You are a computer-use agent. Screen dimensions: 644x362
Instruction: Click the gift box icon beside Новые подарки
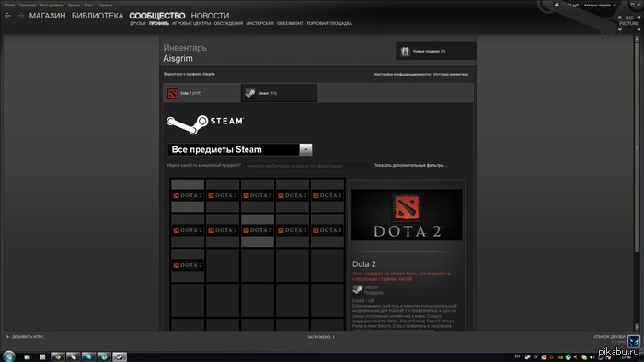pos(405,51)
